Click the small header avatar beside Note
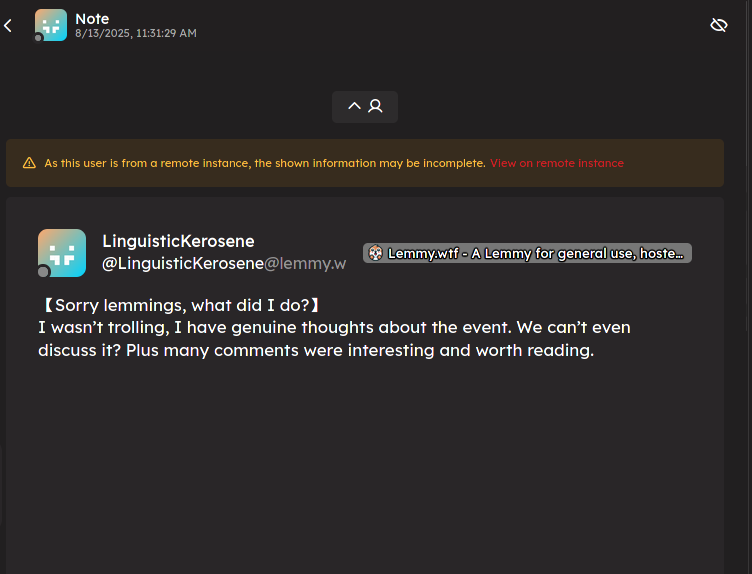The height and width of the screenshot is (574, 752). tap(51, 25)
